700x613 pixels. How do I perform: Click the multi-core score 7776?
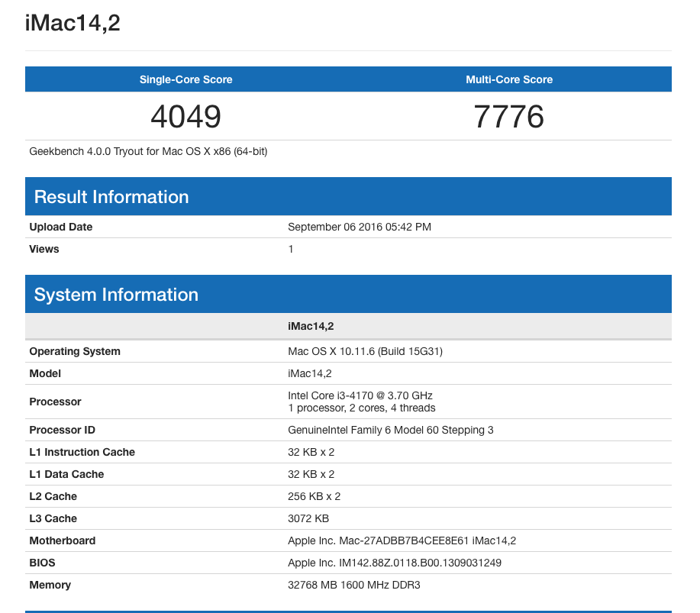click(509, 117)
